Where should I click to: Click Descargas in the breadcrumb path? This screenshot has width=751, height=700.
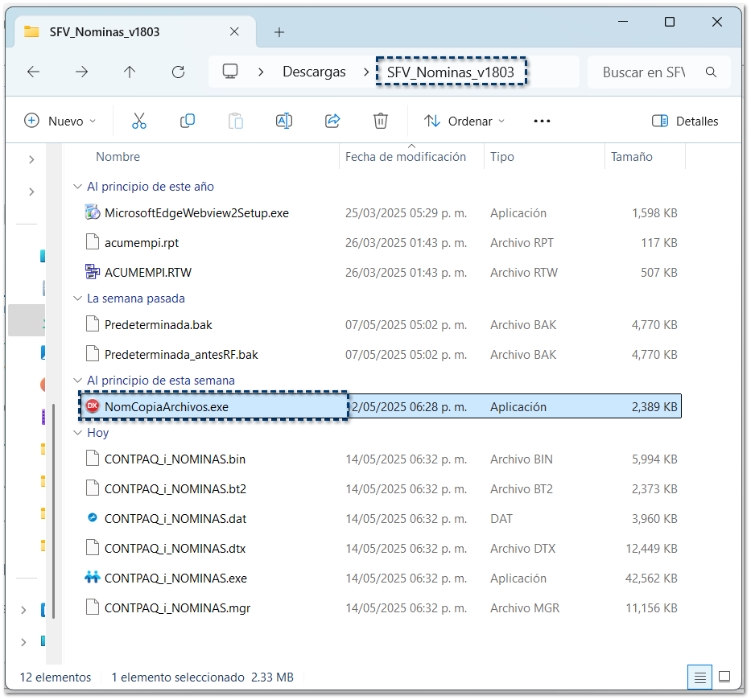pyautogui.click(x=314, y=72)
